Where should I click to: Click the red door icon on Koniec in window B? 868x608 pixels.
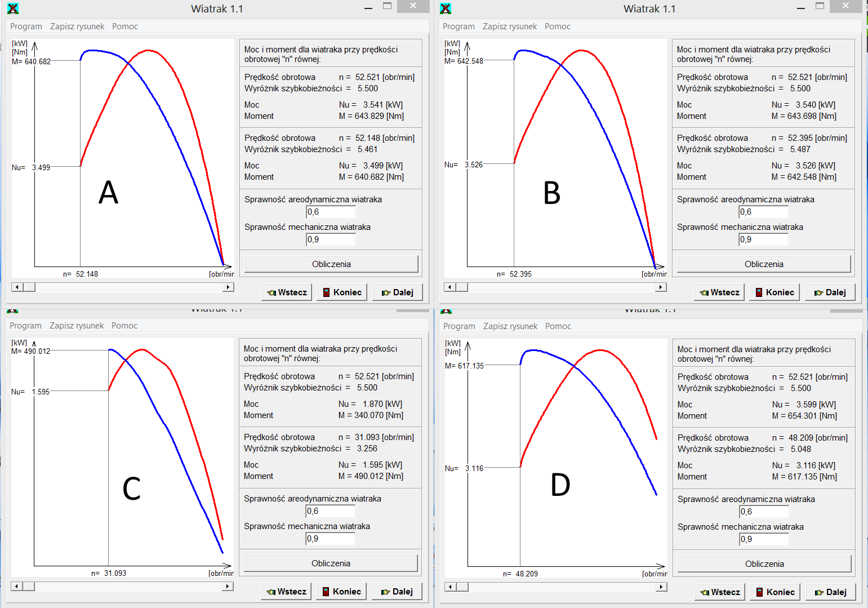point(759,292)
